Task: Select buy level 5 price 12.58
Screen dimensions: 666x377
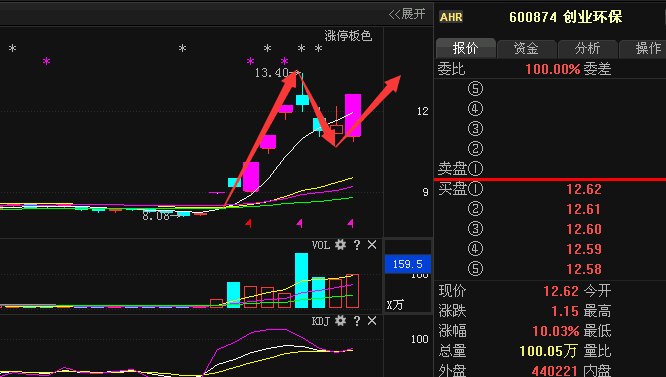Action: click(584, 269)
